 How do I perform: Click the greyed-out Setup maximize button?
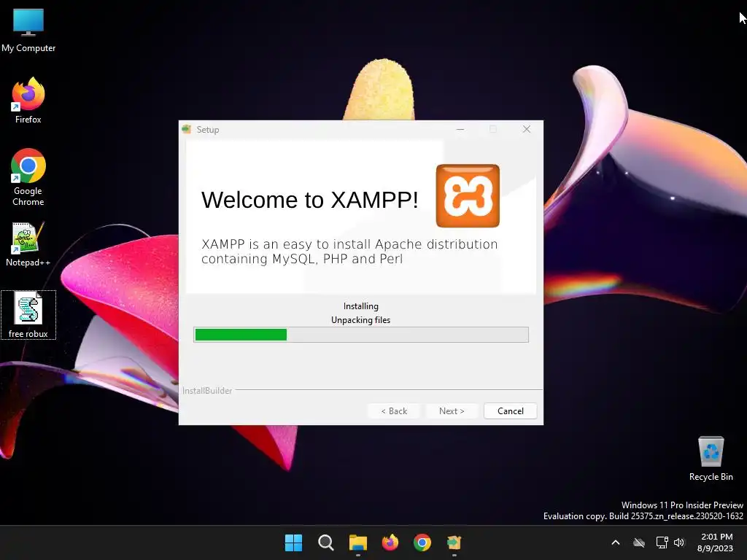493,129
